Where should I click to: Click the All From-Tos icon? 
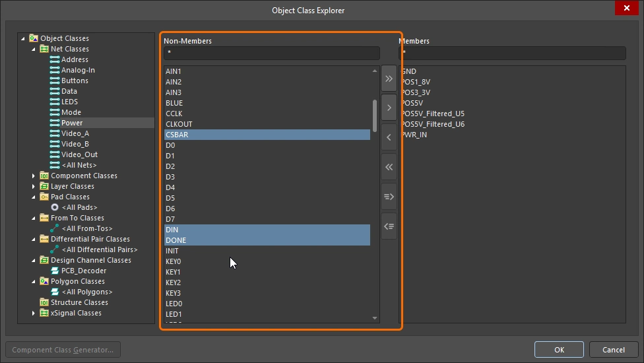[x=55, y=228]
